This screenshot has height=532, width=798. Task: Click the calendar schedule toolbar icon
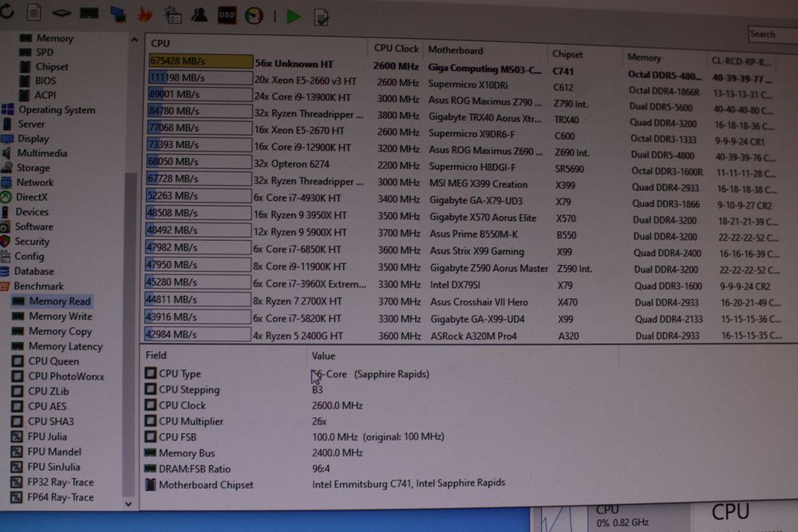(x=172, y=14)
